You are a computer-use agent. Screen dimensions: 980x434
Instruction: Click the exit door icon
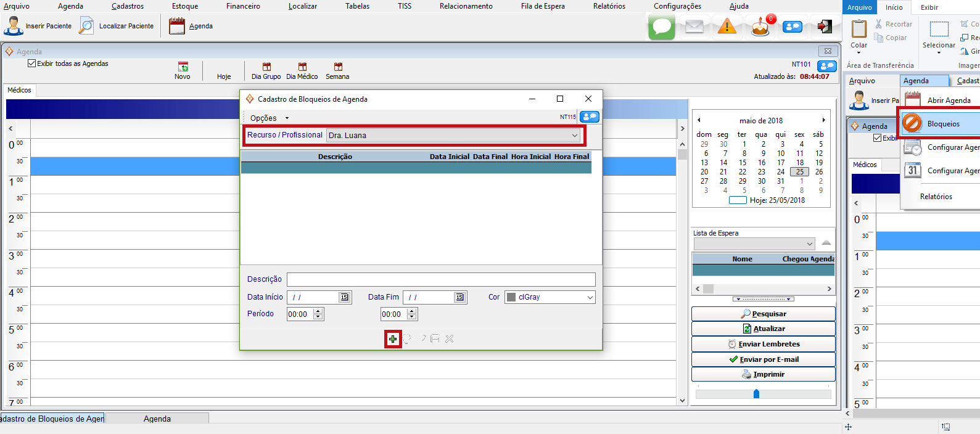[825, 27]
